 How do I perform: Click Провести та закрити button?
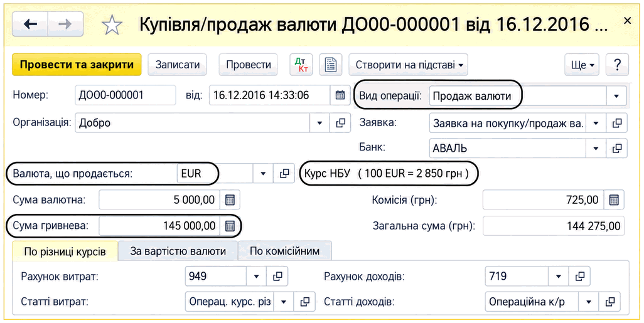click(x=77, y=65)
